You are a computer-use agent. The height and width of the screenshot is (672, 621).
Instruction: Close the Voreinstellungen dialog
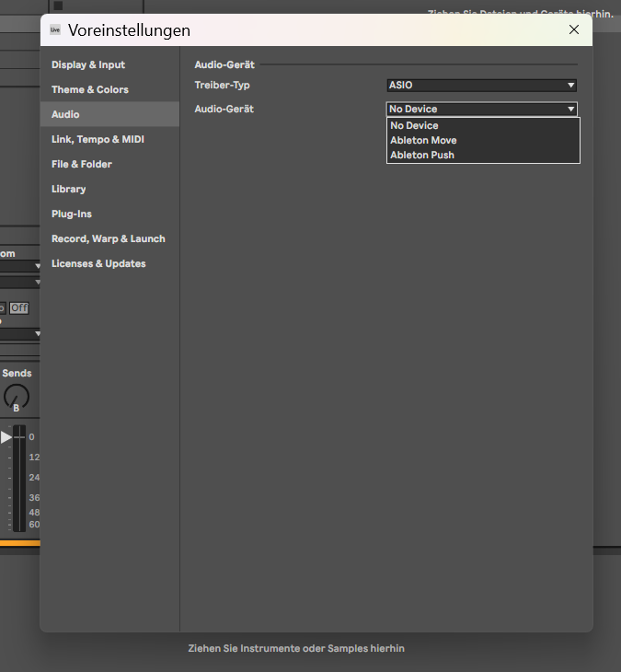tap(574, 29)
